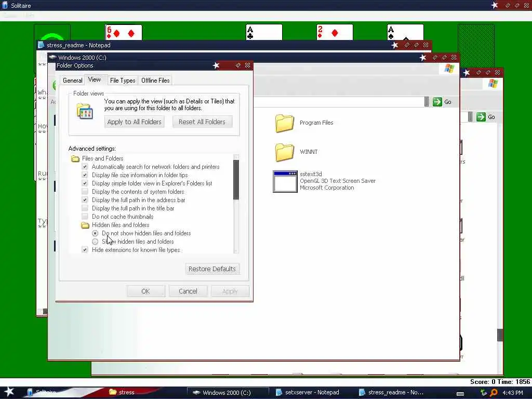Open the Program Files folder icon
The image size is (532, 399).
pos(285,123)
